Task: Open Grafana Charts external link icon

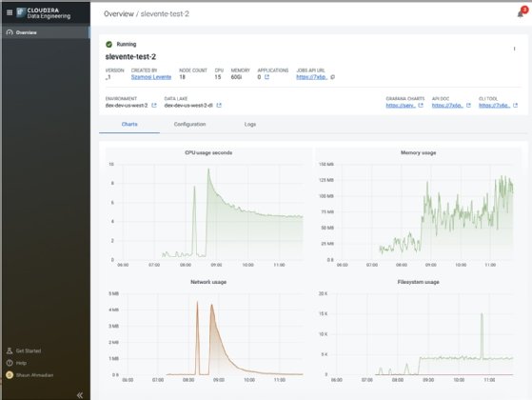Action: [x=421, y=106]
